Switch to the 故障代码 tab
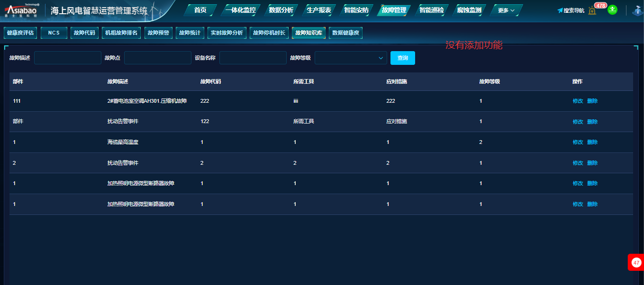Screen dimensions: 644x285 coord(84,33)
